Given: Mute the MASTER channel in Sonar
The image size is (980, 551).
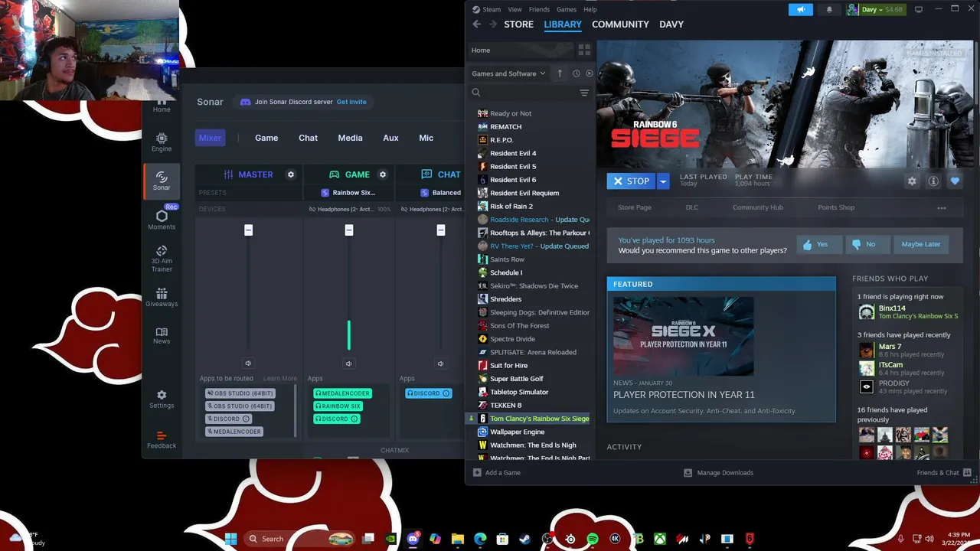Looking at the screenshot, I should [248, 364].
